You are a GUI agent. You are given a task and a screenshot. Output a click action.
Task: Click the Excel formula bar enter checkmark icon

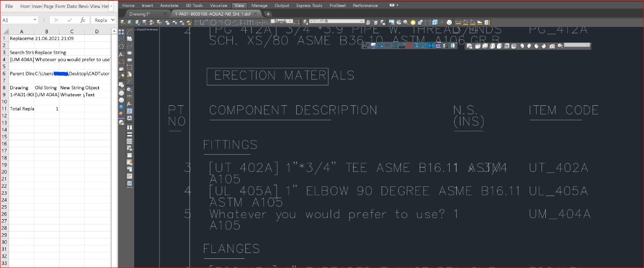click(69, 20)
